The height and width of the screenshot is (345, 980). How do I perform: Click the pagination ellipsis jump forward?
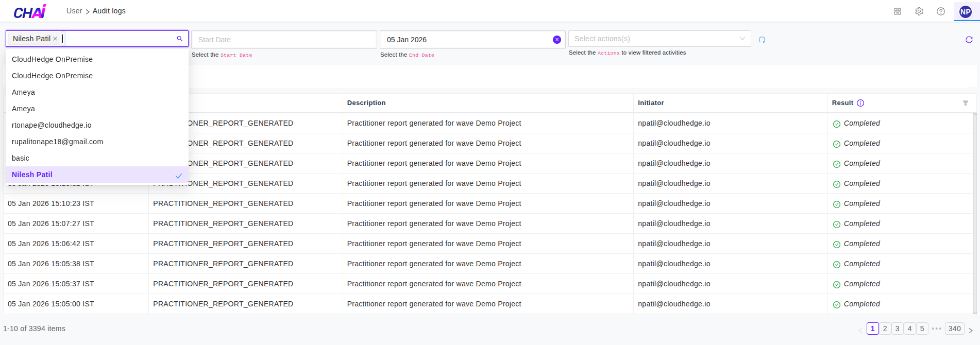(x=937, y=329)
